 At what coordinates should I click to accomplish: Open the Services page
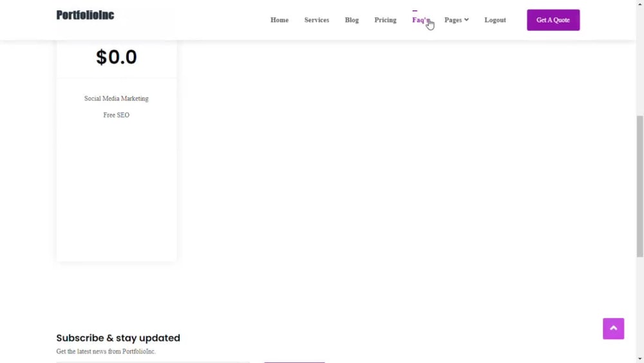(x=317, y=20)
